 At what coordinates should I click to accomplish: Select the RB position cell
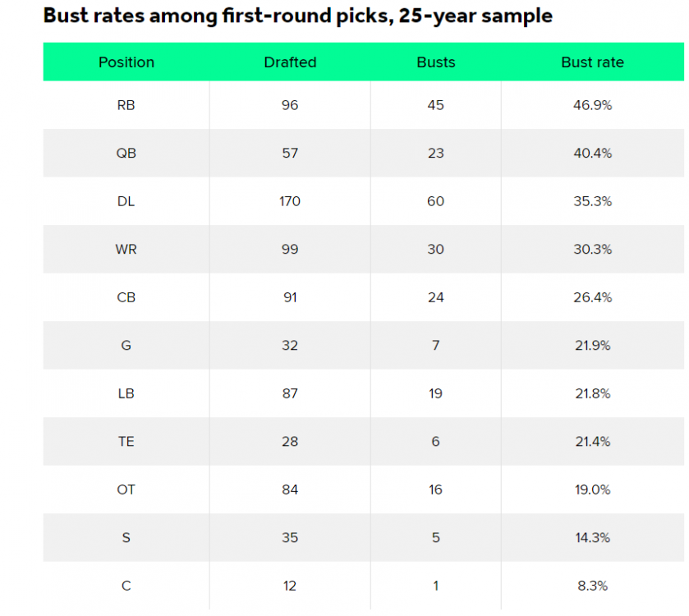coord(126,105)
